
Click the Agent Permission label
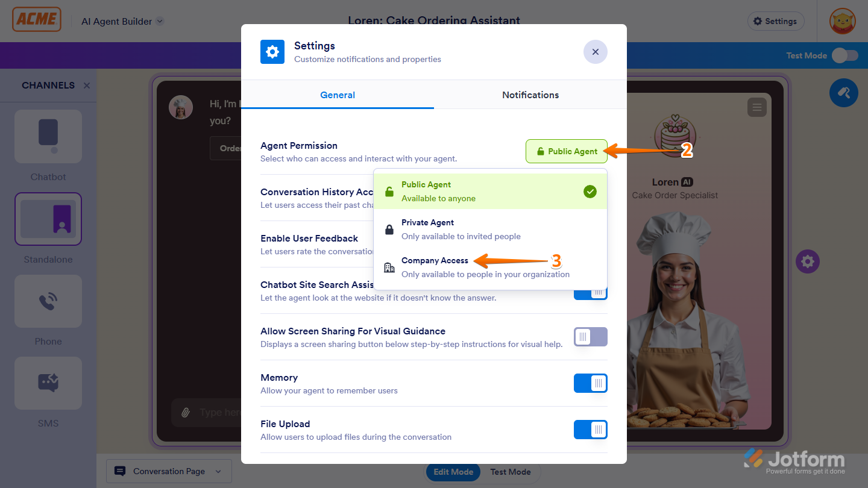[299, 145]
